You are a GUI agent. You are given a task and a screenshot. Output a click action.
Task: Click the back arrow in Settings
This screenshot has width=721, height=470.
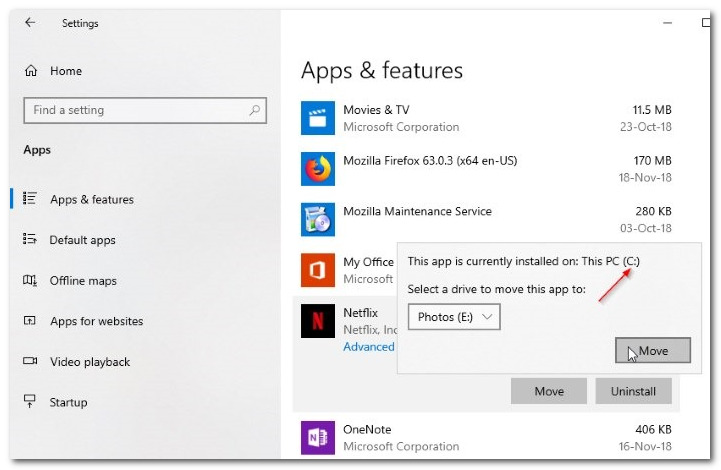[30, 23]
